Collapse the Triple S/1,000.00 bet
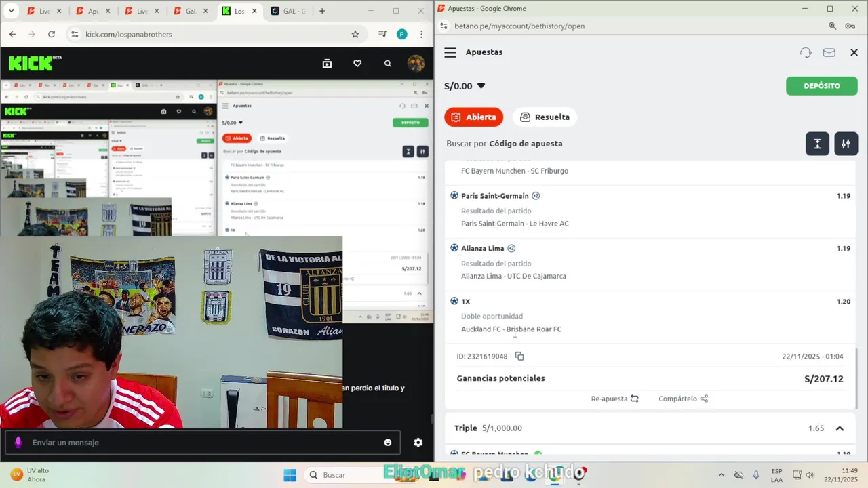868x488 pixels. click(x=840, y=428)
